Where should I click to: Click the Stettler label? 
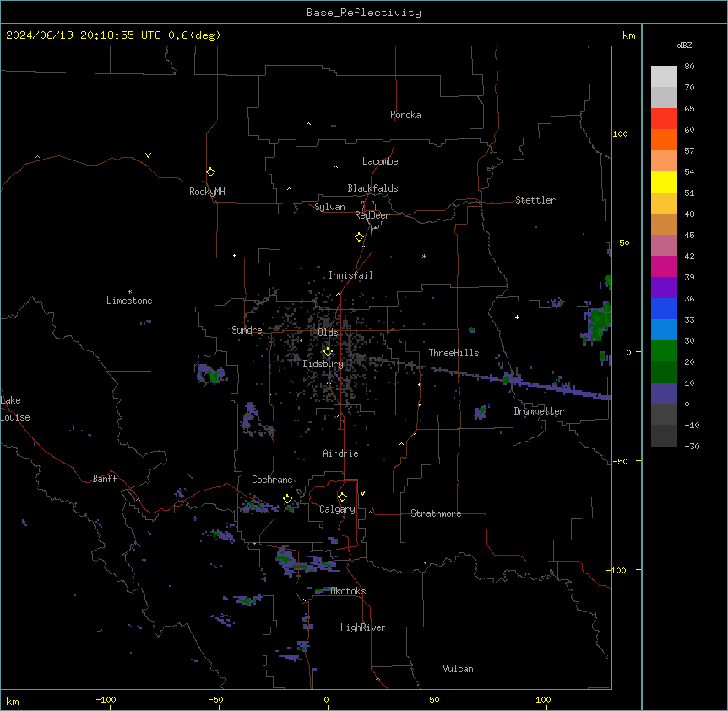tap(535, 200)
